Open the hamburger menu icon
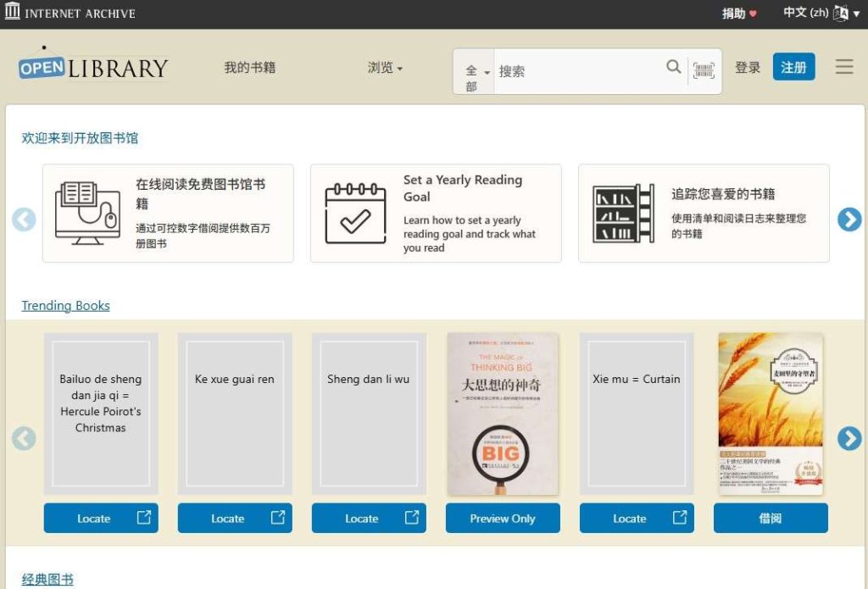 click(843, 67)
